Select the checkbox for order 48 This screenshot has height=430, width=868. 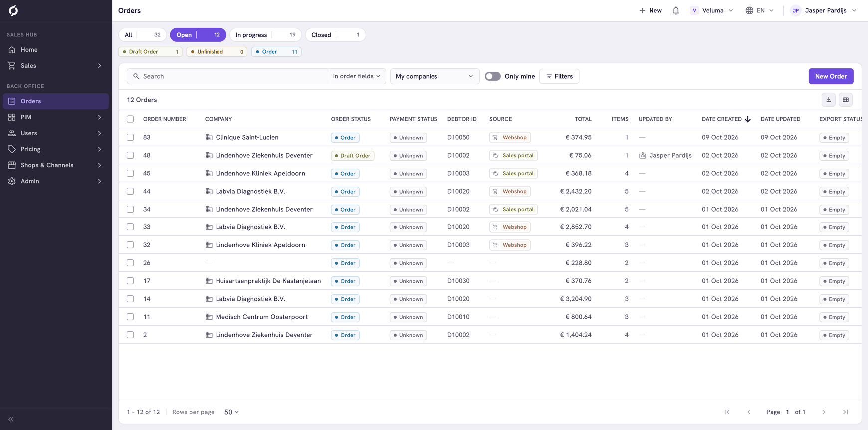click(x=130, y=155)
